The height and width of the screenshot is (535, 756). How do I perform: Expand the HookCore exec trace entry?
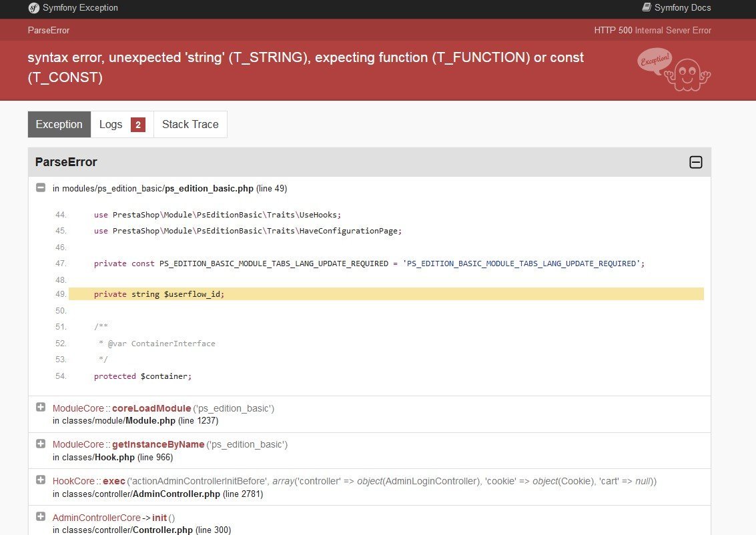(41, 480)
